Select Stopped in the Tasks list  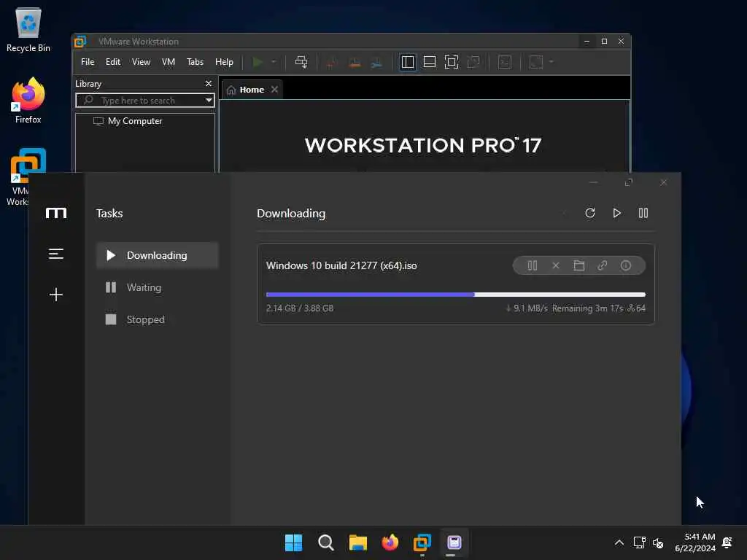pos(158,319)
